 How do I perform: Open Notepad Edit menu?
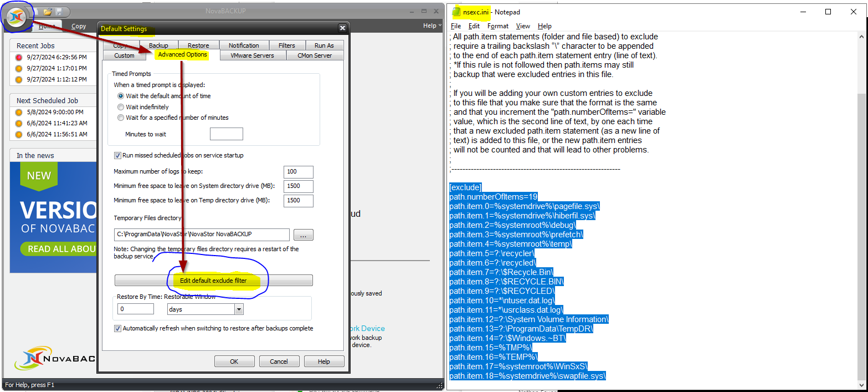(474, 26)
